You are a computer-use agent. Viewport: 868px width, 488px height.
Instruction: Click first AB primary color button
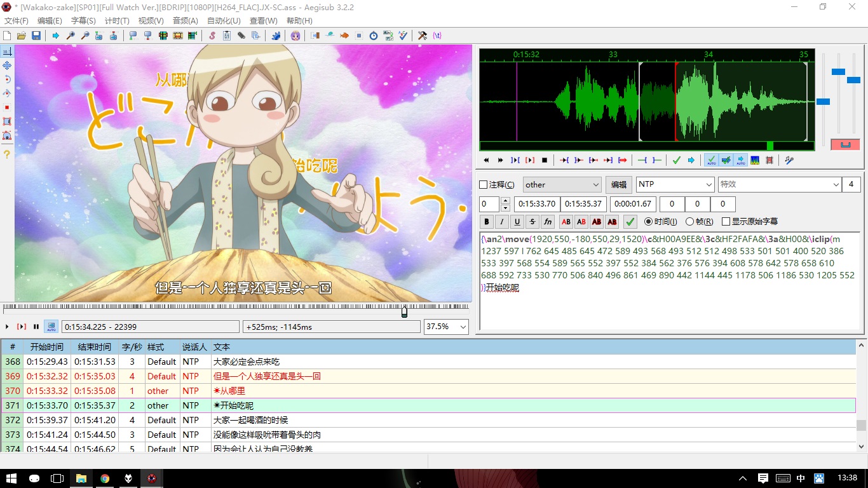[566, 222]
